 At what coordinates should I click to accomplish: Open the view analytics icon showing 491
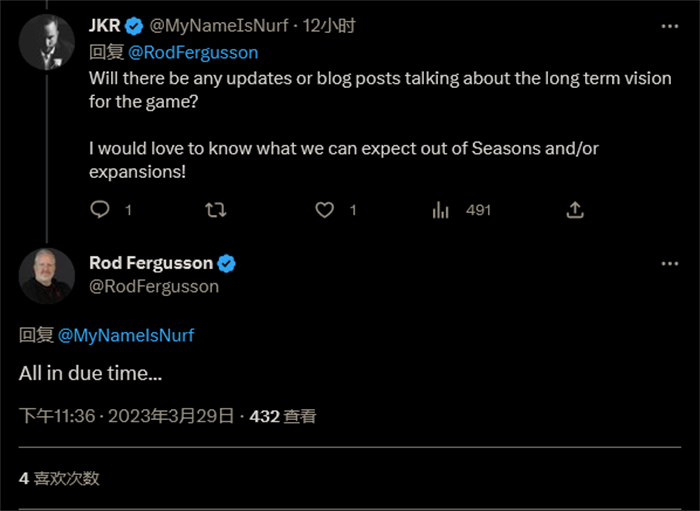click(440, 210)
